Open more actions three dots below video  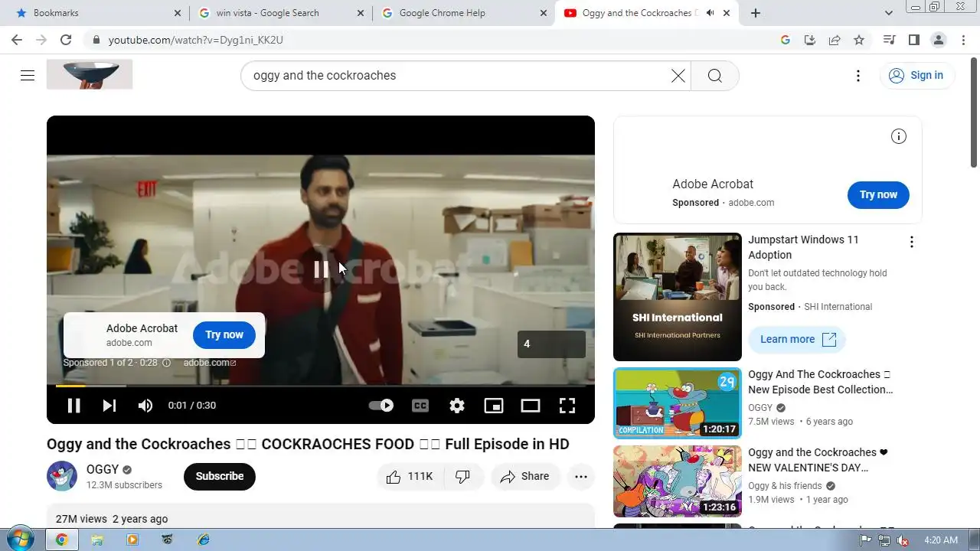(581, 477)
